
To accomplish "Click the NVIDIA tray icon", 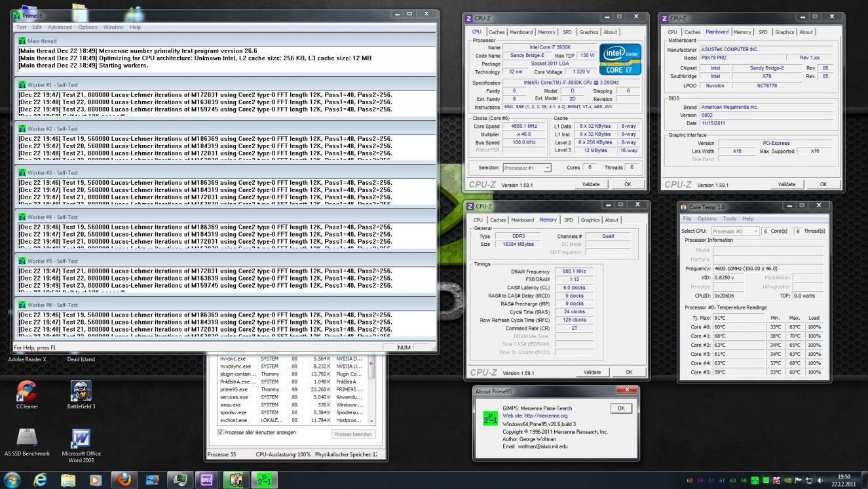I will click(x=787, y=480).
